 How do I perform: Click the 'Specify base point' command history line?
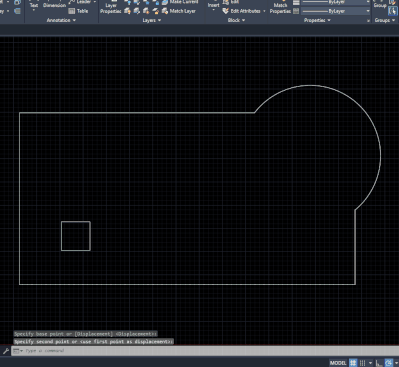[x=85, y=334]
